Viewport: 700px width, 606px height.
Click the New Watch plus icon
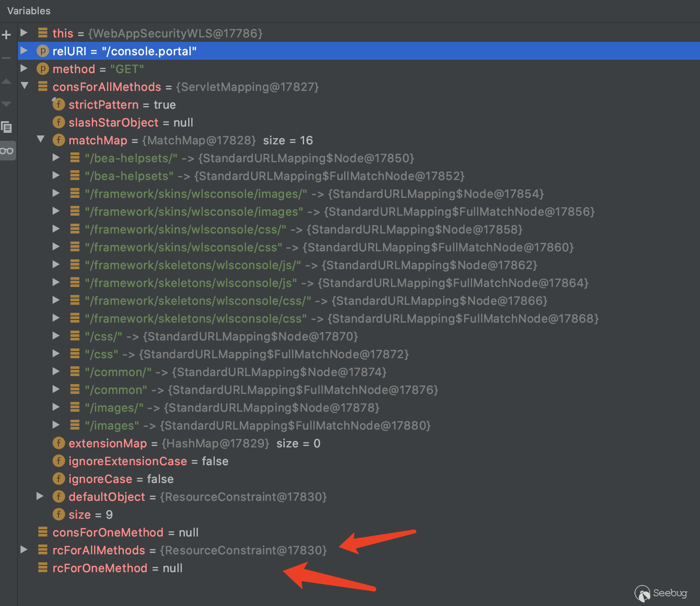(x=6, y=34)
